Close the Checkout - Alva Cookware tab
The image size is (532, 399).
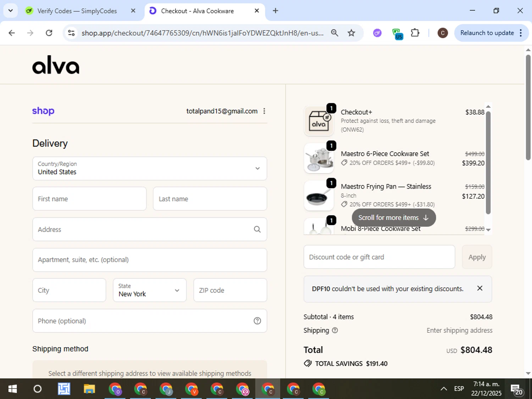(257, 11)
